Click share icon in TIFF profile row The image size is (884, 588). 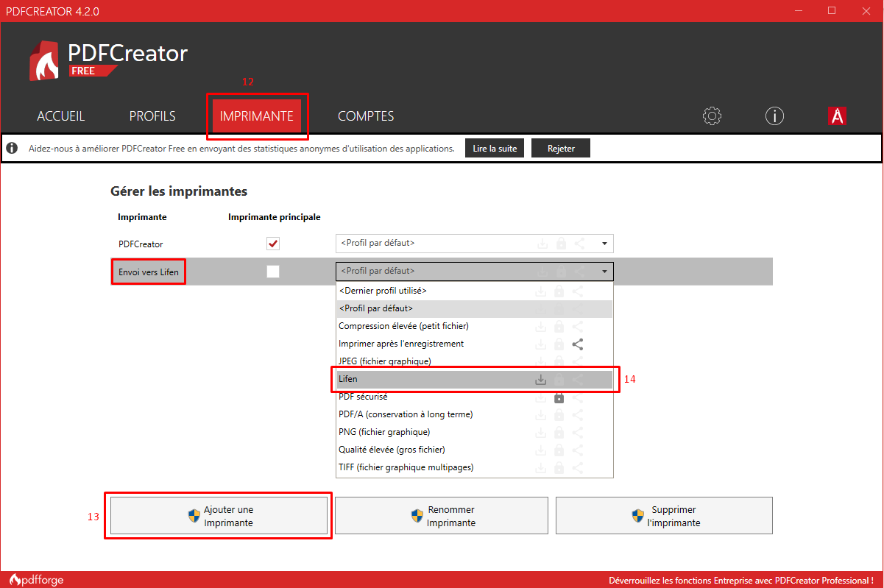click(x=578, y=467)
